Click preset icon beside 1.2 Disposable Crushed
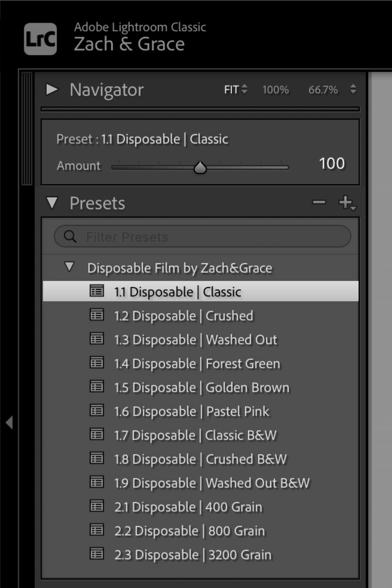This screenshot has height=588, width=392. 97,315
